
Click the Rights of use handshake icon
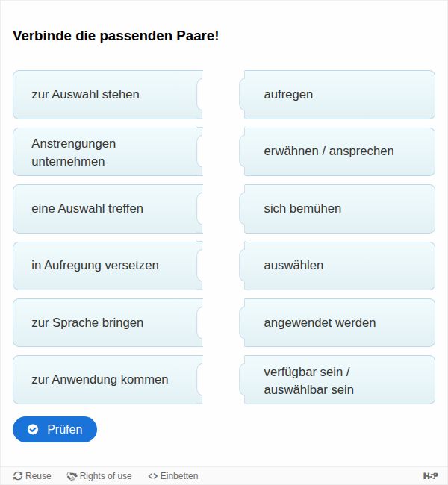coord(72,476)
